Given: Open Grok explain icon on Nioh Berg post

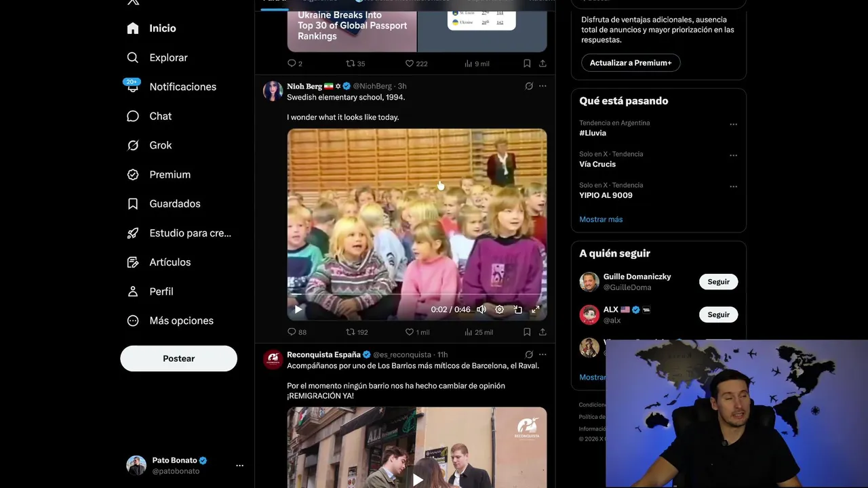Looking at the screenshot, I should [529, 86].
